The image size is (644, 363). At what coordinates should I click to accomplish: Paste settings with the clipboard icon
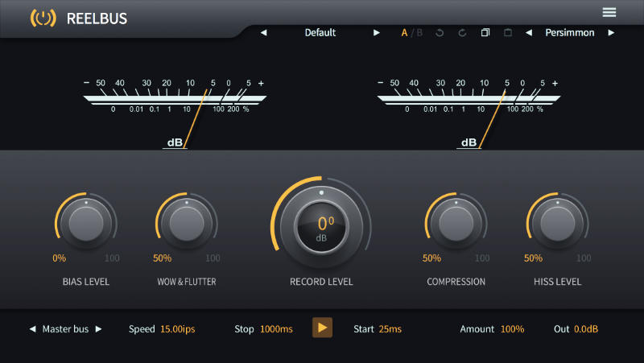point(508,32)
